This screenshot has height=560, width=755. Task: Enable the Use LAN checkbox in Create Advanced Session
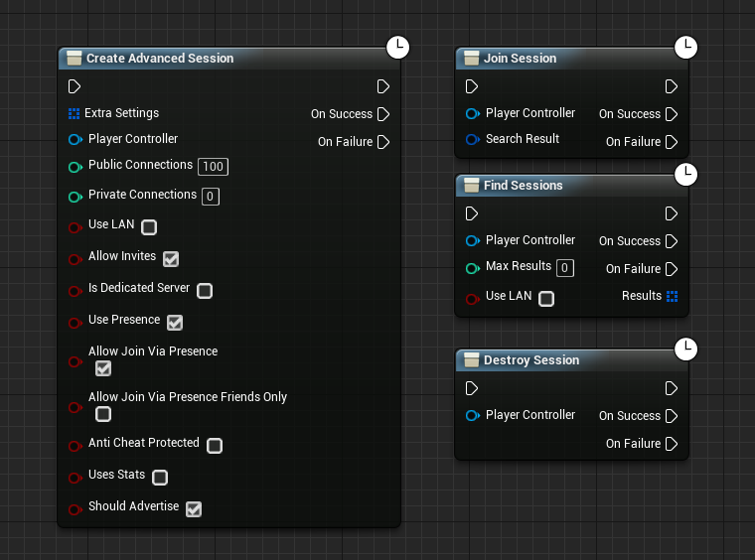149,227
